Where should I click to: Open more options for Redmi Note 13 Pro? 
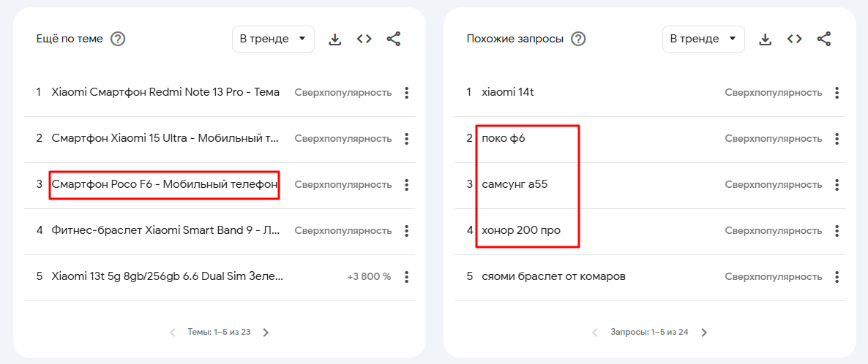pyautogui.click(x=407, y=92)
